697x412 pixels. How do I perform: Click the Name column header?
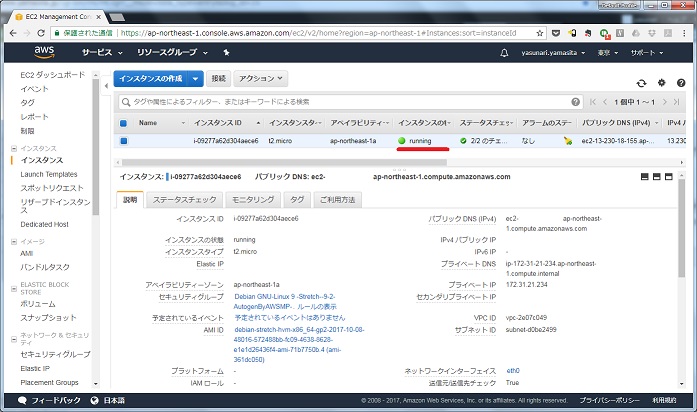point(148,123)
